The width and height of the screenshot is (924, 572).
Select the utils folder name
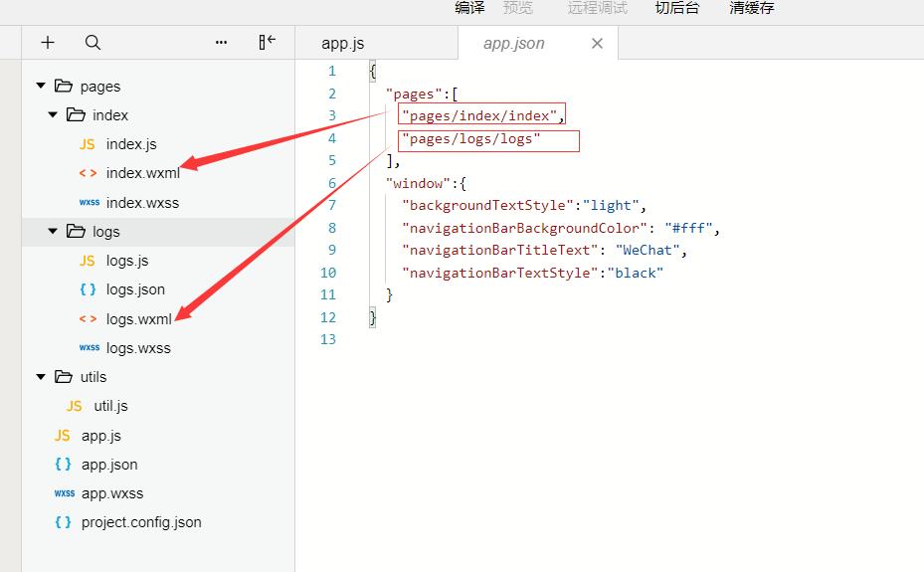click(93, 377)
